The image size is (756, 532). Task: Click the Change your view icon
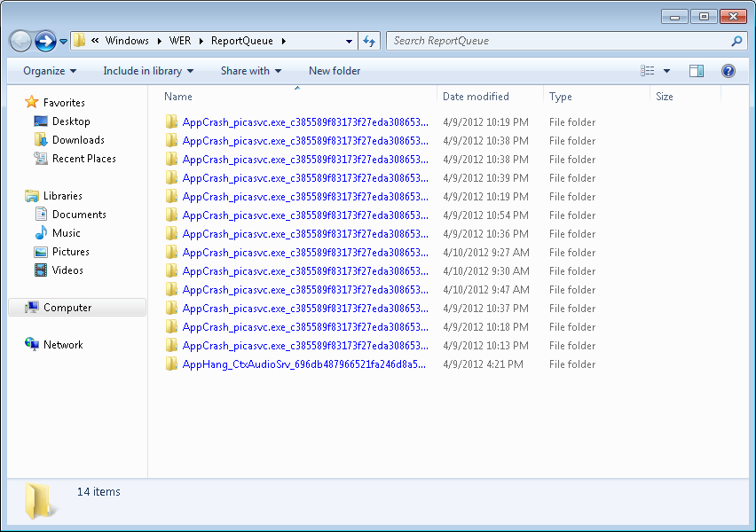coord(648,71)
